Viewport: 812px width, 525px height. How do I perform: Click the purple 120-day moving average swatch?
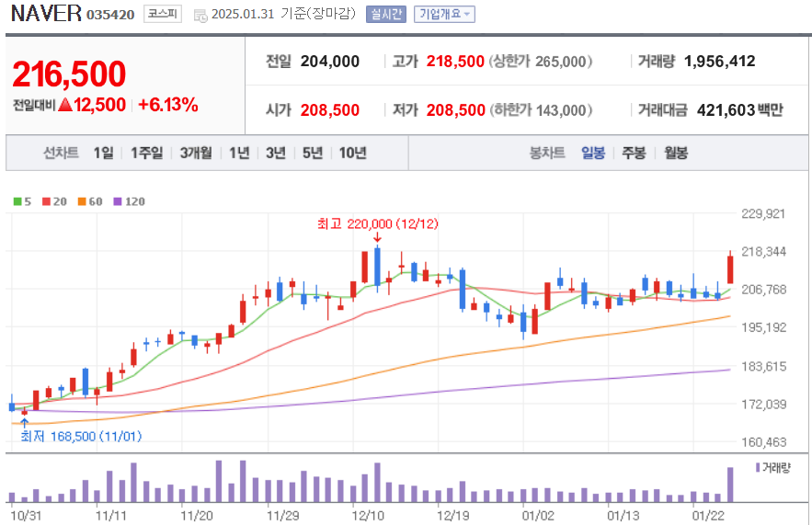point(118,201)
